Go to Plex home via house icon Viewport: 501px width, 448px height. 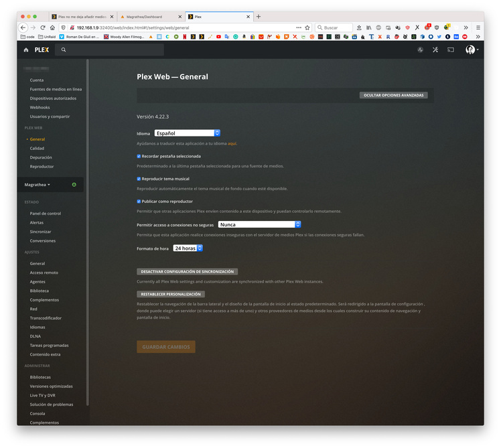pos(26,50)
